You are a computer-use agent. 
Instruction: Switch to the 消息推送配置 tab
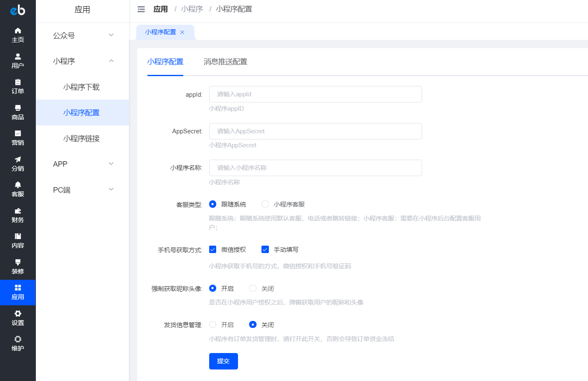225,62
